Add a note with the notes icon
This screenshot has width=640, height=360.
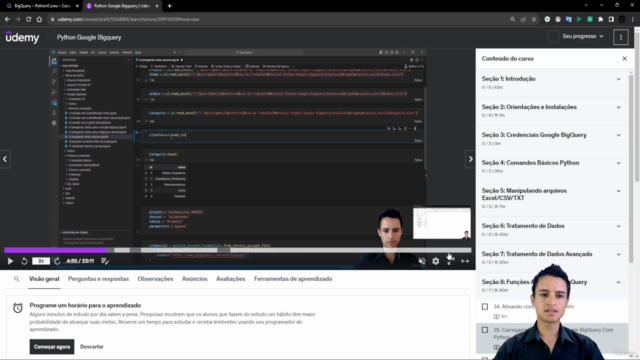click(x=105, y=261)
